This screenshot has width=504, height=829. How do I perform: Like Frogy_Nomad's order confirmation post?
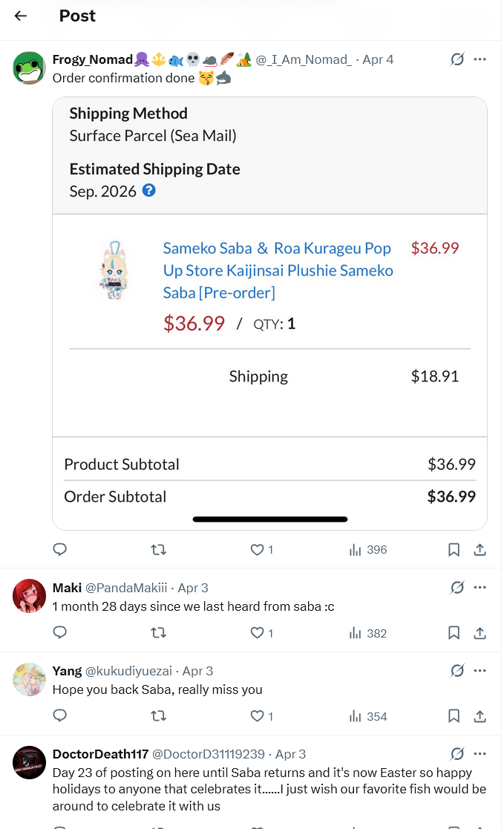[x=258, y=550]
